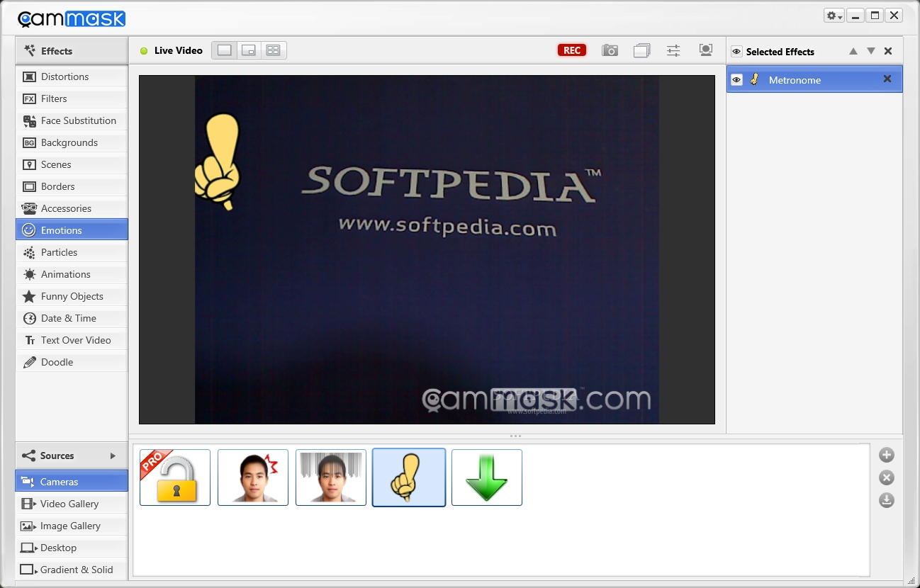Select the pointing finger emotion thumbnail
This screenshot has width=920, height=588.
click(x=409, y=477)
